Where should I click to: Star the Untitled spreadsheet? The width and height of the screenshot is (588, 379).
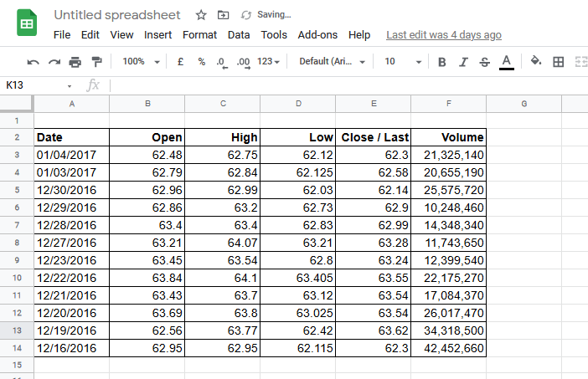point(201,15)
